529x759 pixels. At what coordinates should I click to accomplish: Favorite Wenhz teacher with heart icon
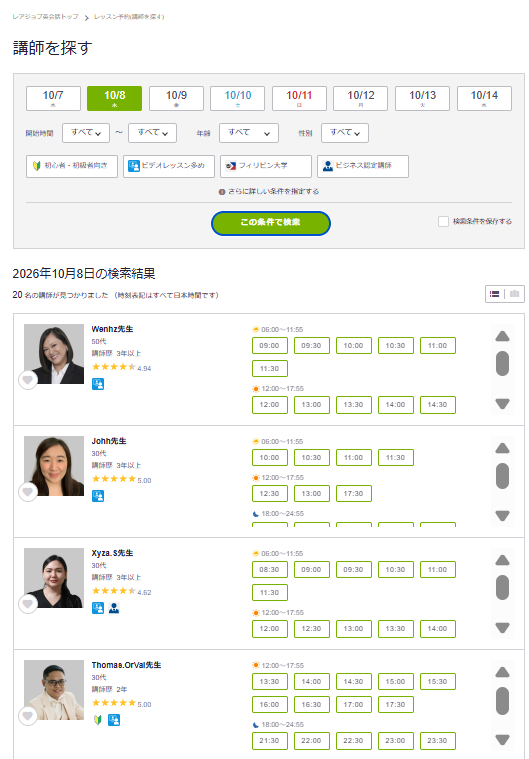click(x=28, y=380)
